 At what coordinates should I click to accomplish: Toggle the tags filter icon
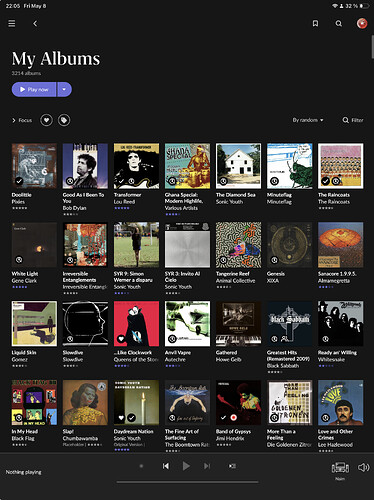[64, 120]
